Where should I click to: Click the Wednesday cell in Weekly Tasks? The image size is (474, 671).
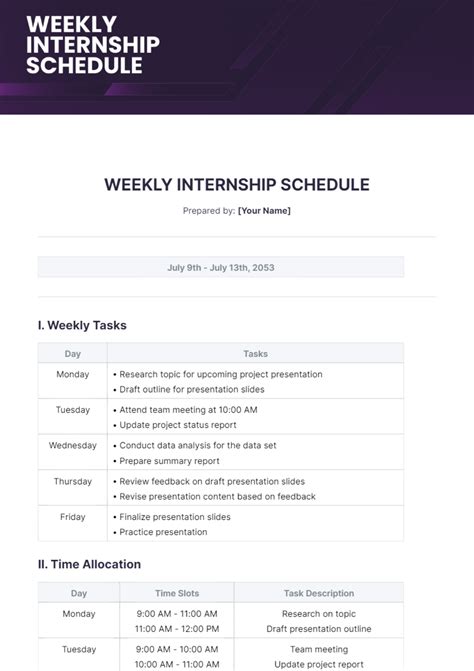click(x=73, y=445)
